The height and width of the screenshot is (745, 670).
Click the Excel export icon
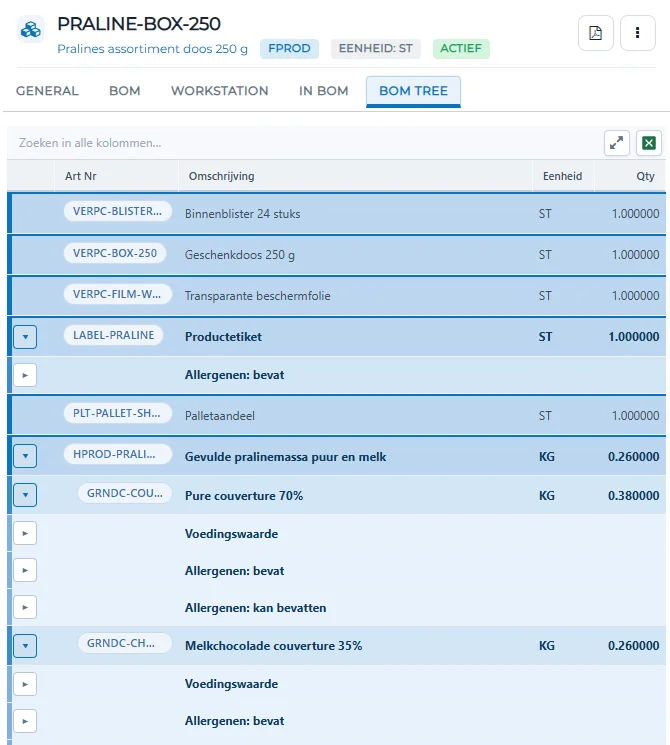(x=649, y=143)
